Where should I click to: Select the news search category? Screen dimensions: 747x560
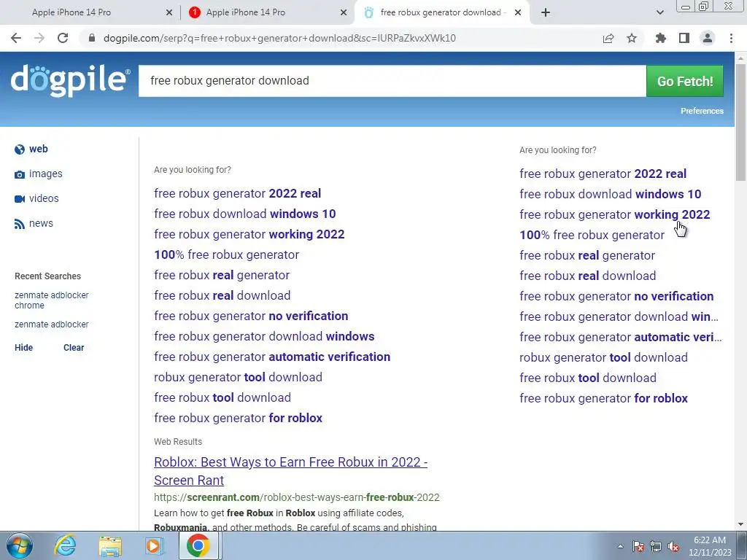pyautogui.click(x=41, y=223)
